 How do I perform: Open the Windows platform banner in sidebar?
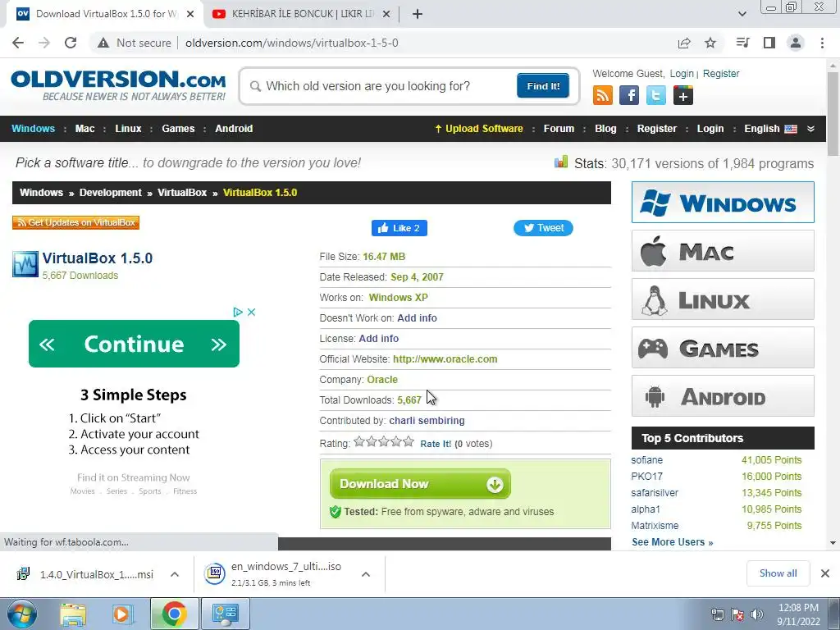tap(723, 203)
